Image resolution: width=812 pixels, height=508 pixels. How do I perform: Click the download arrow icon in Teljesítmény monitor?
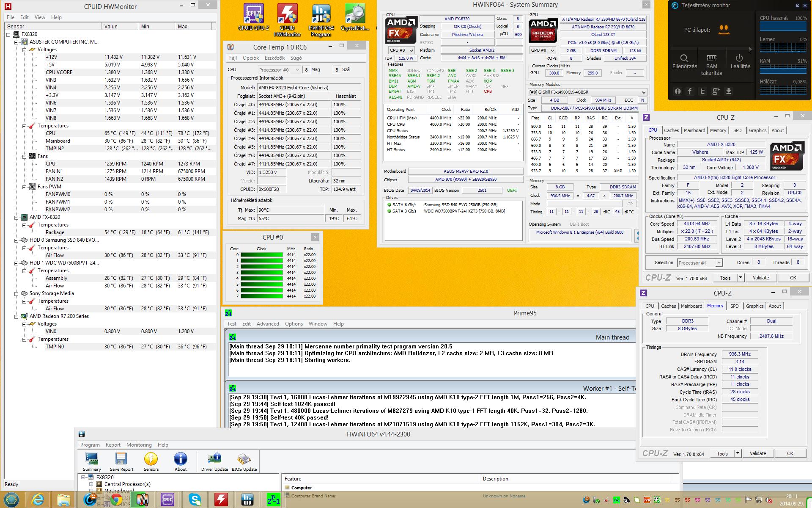728,91
